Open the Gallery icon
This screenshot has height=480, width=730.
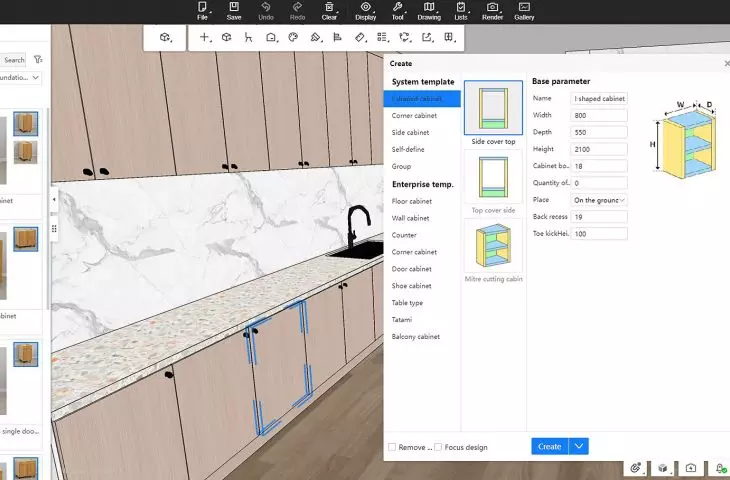tap(524, 7)
